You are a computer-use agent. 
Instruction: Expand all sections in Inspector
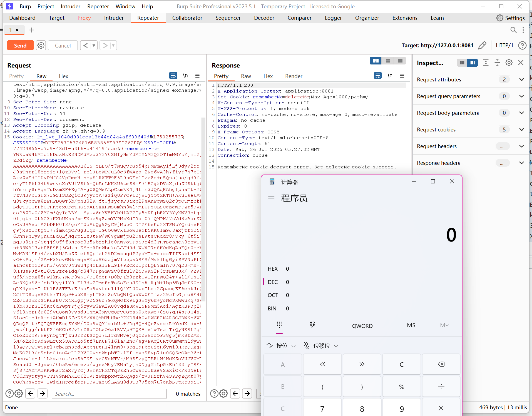486,63
